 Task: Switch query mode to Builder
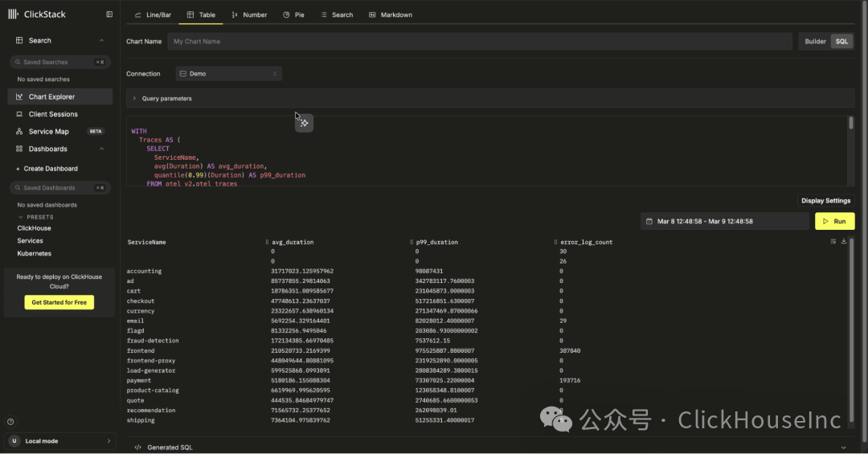815,42
